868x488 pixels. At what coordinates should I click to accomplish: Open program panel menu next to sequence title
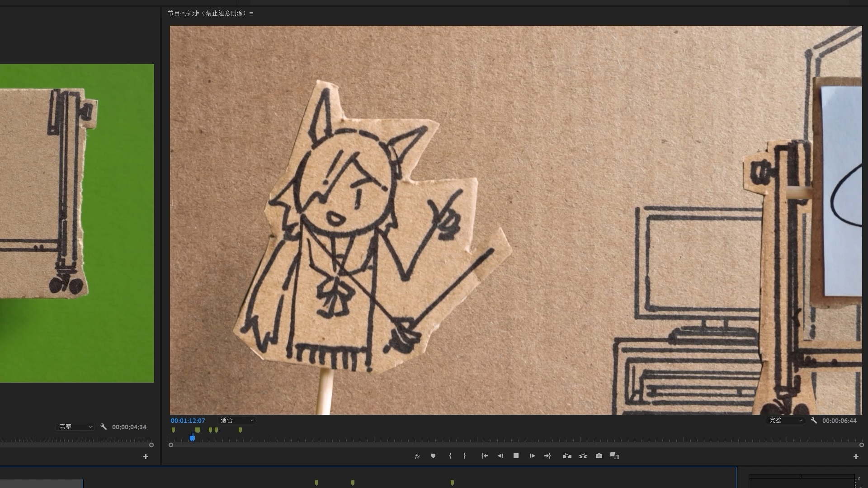(251, 14)
